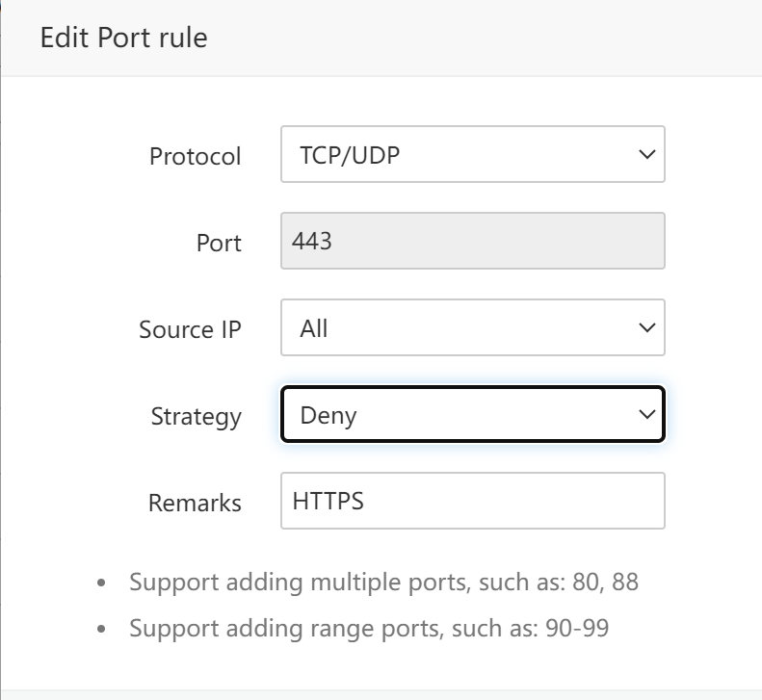
Task: Click the Source IP dropdown chevron arrow
Action: click(647, 327)
